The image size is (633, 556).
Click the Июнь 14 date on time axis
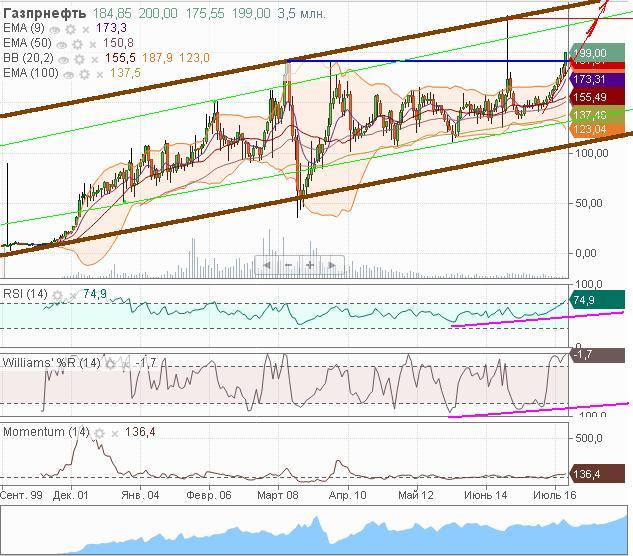[x=486, y=495]
